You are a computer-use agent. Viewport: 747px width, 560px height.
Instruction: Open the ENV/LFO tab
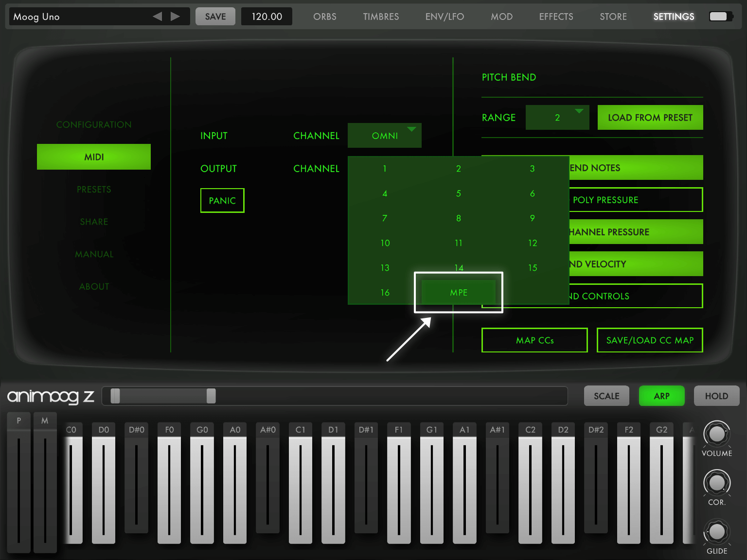click(x=445, y=17)
